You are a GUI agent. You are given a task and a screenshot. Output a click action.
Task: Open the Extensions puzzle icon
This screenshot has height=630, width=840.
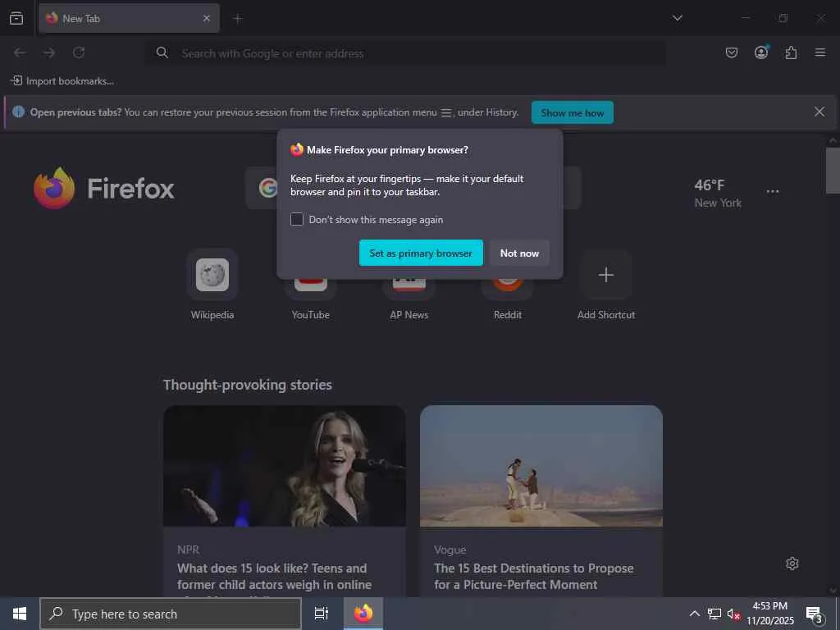pos(791,52)
